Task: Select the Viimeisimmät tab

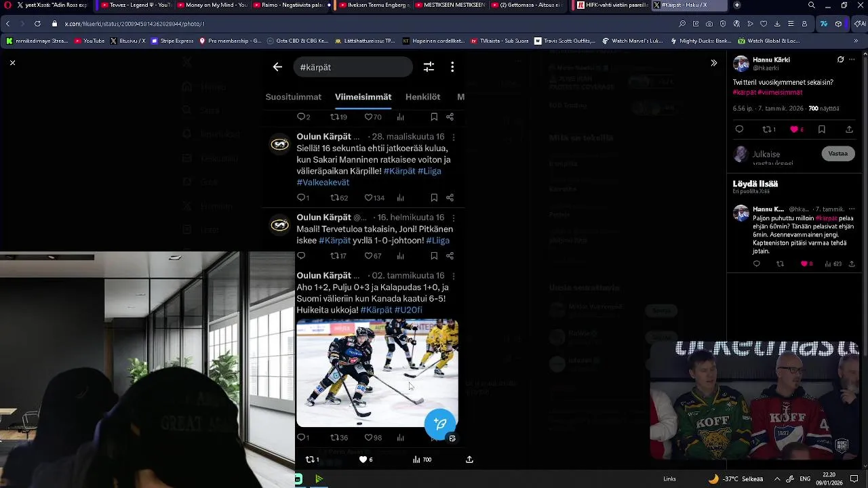Action: pos(363,97)
